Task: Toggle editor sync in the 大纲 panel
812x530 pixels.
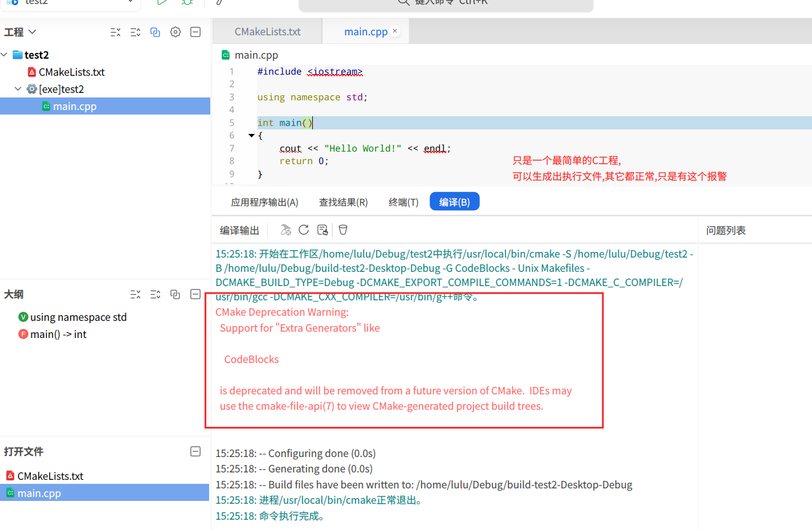Action: [175, 295]
